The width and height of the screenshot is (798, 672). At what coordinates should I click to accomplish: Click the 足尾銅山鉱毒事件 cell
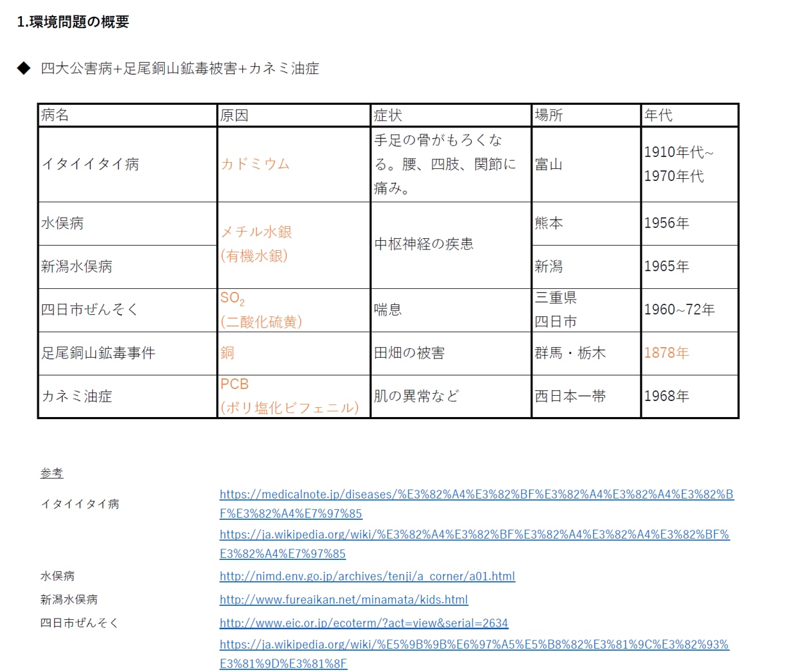[x=127, y=353]
